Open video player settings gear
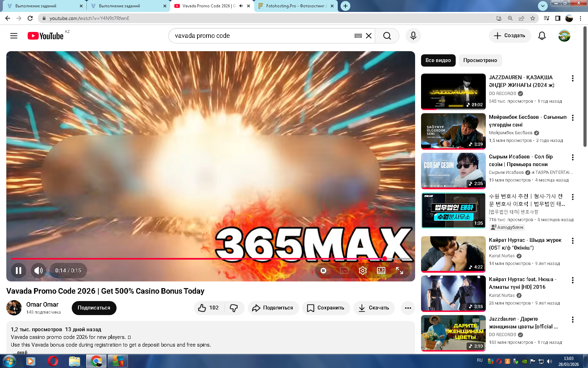The width and height of the screenshot is (588, 368). [363, 271]
